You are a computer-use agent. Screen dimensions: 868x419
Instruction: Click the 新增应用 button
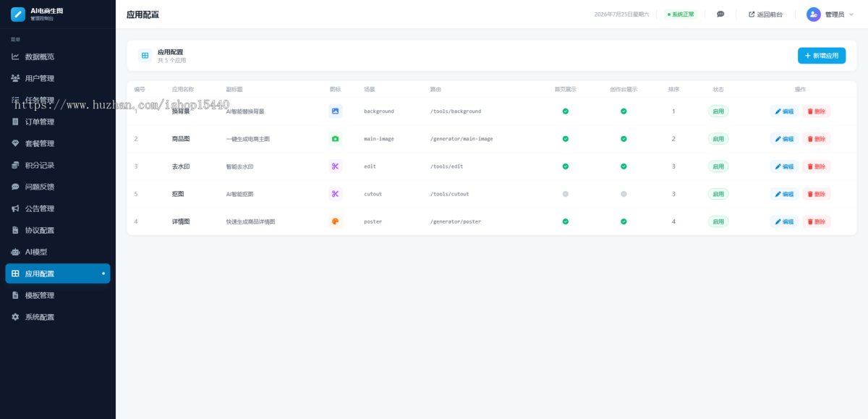(822, 56)
